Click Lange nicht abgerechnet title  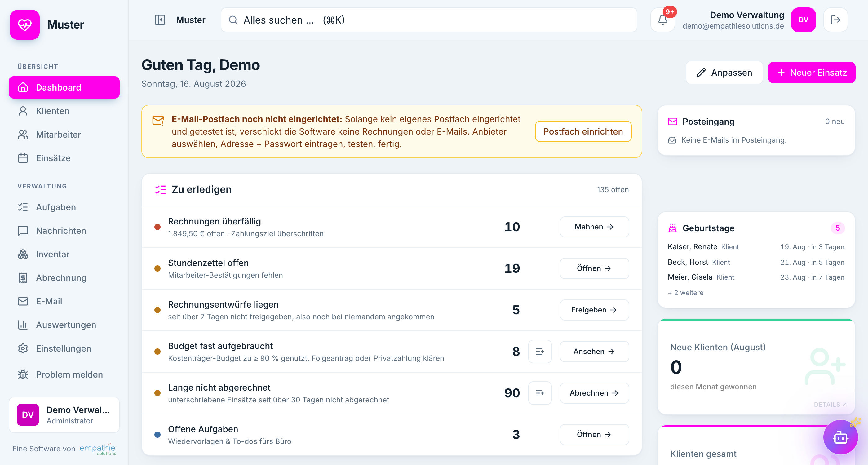point(219,387)
